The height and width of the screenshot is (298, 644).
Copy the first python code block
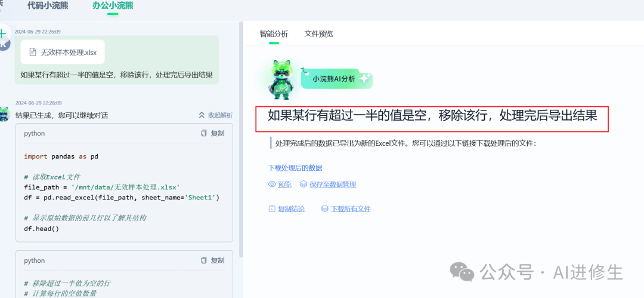point(213,133)
